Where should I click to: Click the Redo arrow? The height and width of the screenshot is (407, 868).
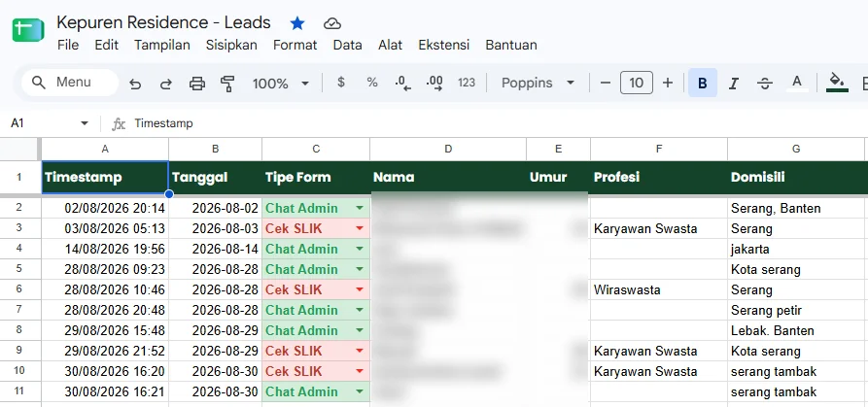coord(165,84)
